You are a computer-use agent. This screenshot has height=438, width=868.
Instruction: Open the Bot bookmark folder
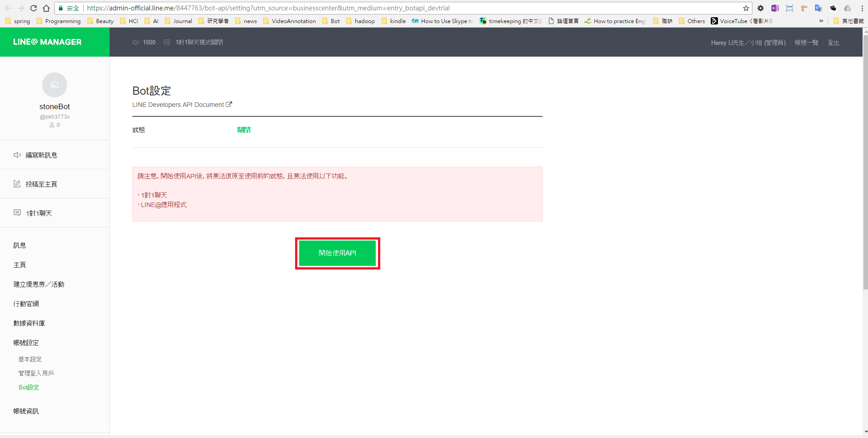coord(331,21)
